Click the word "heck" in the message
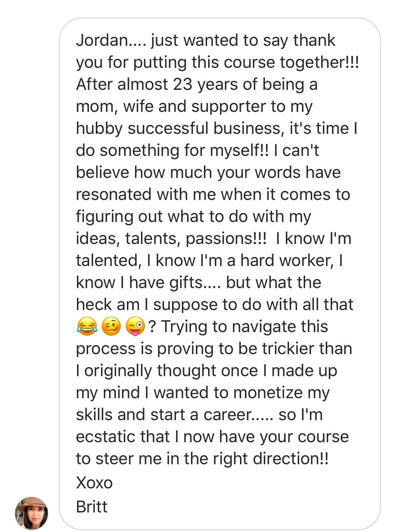This screenshot has height=532, width=395. click(94, 304)
